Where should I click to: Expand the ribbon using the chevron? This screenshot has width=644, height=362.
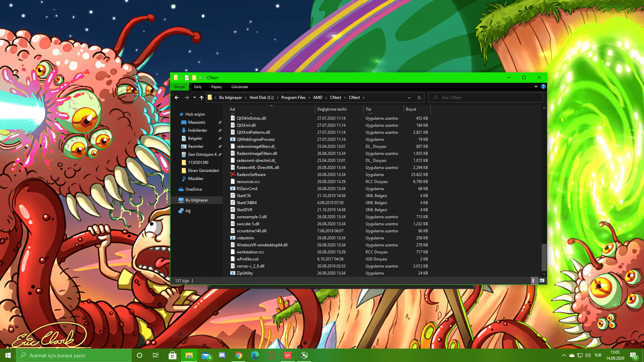536,86
